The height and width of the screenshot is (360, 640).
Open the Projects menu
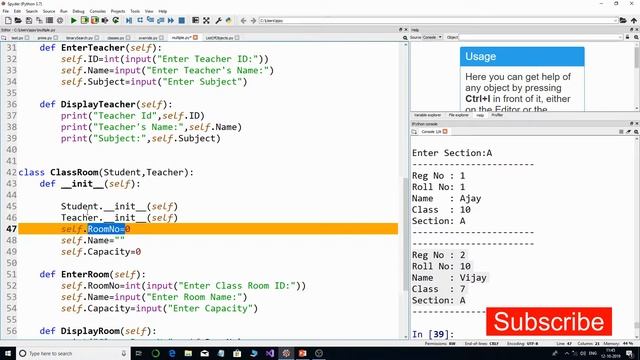click(118, 11)
